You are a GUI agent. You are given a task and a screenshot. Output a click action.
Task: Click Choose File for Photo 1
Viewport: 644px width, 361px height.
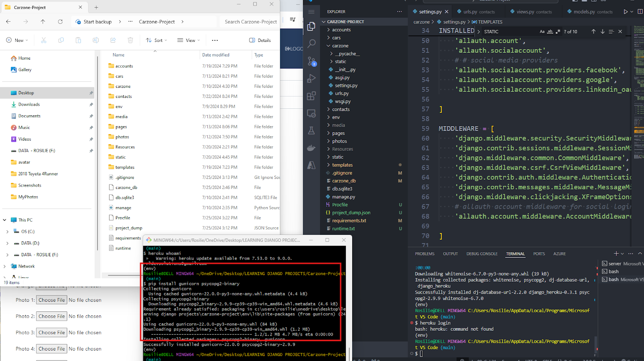(x=52, y=300)
